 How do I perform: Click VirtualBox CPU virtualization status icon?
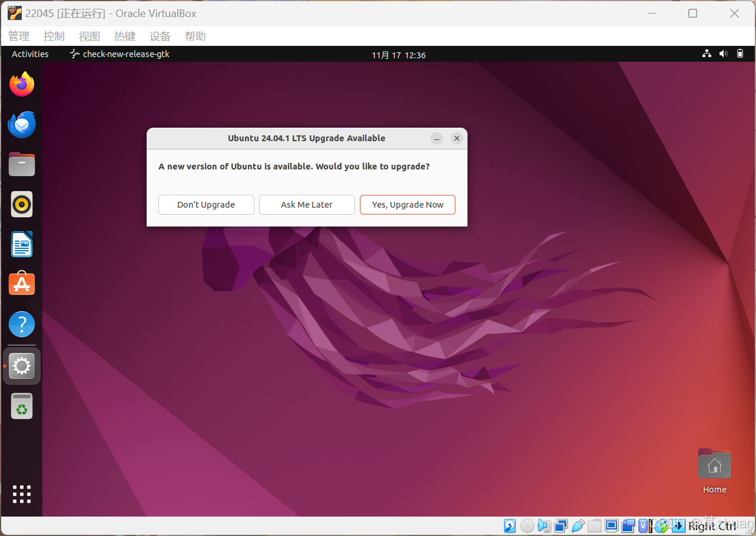click(x=645, y=525)
